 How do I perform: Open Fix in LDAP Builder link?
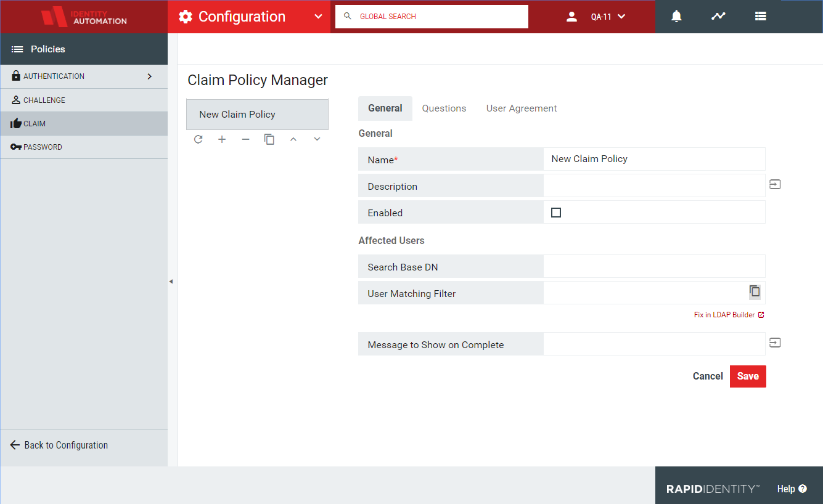point(729,315)
